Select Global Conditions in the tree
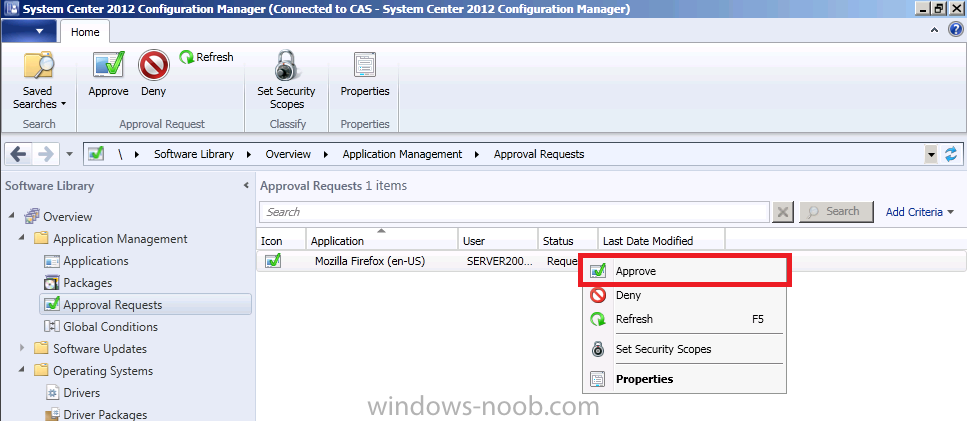The width and height of the screenshot is (967, 421). tap(102, 327)
